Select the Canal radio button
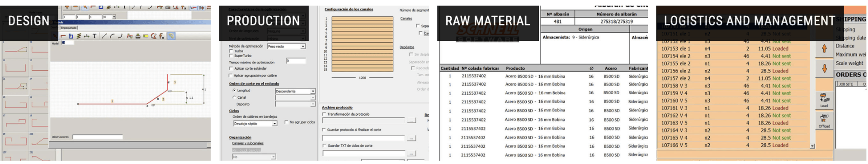Screen dimensions: 868x164 [234, 97]
